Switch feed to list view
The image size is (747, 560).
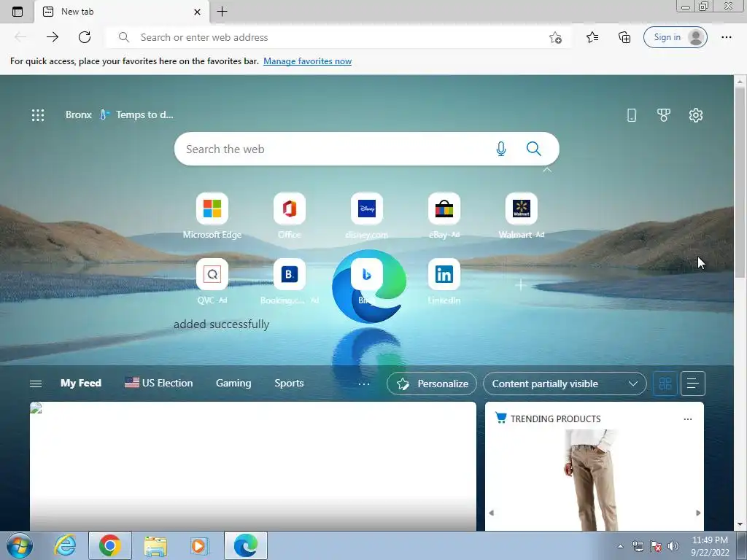coord(693,384)
